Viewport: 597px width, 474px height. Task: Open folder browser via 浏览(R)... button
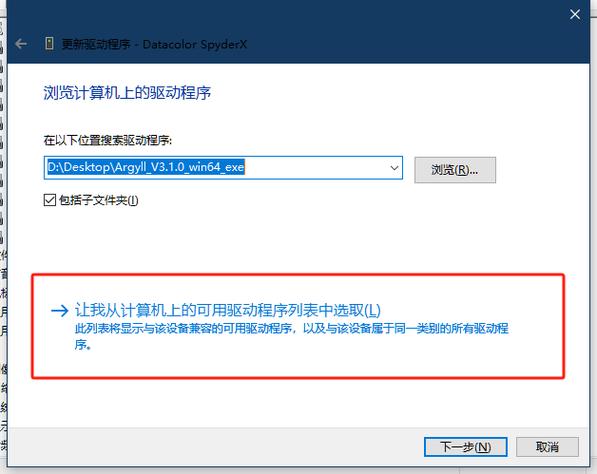(455, 170)
